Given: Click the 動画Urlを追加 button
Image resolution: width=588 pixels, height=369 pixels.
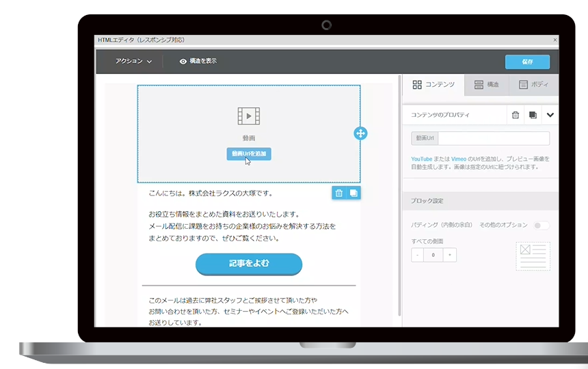Looking at the screenshot, I should tap(249, 154).
